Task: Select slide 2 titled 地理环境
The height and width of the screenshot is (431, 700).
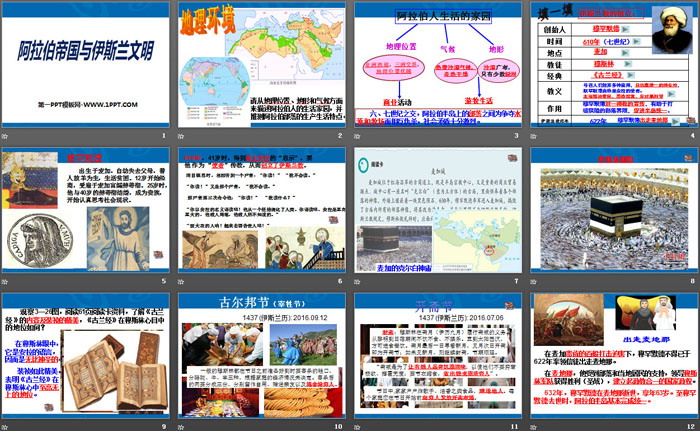Action: [262, 65]
